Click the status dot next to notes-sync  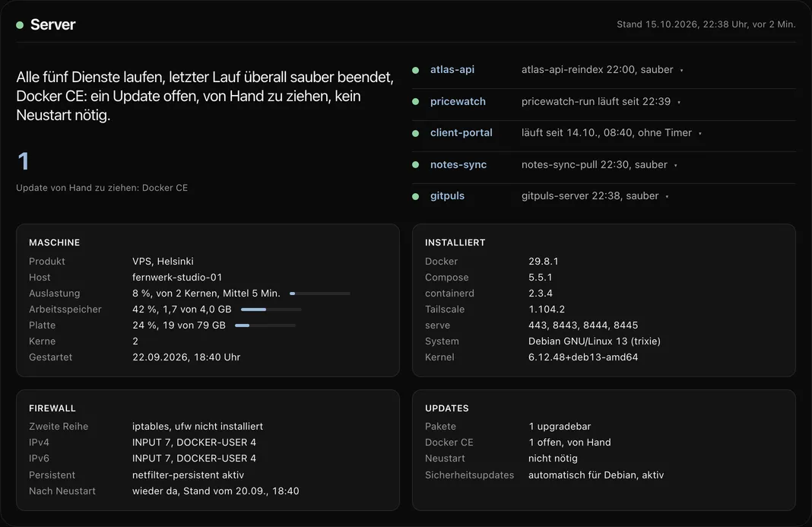[x=415, y=165]
